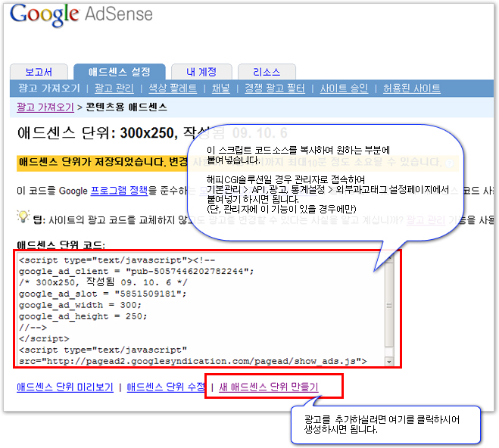Open the 프로그램 정책 link
The image size is (499, 448).
(120, 191)
